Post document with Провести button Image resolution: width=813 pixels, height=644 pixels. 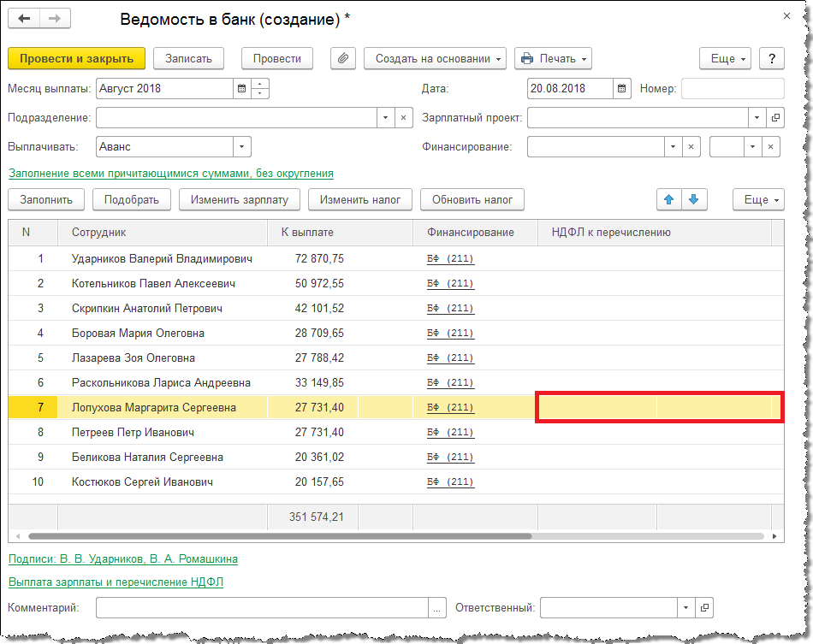tap(277, 58)
